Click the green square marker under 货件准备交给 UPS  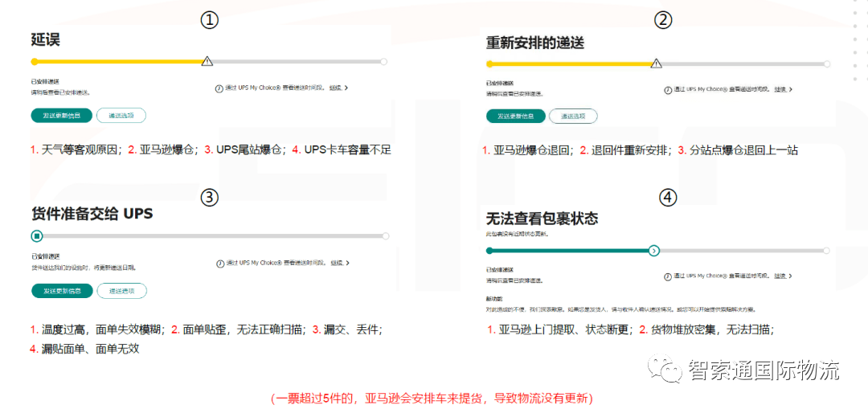coord(36,236)
